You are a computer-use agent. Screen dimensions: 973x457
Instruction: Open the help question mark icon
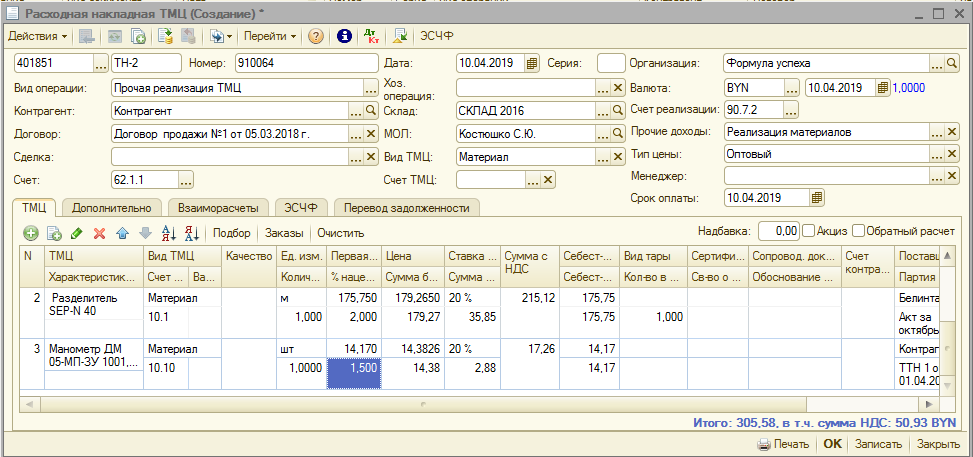click(x=315, y=36)
